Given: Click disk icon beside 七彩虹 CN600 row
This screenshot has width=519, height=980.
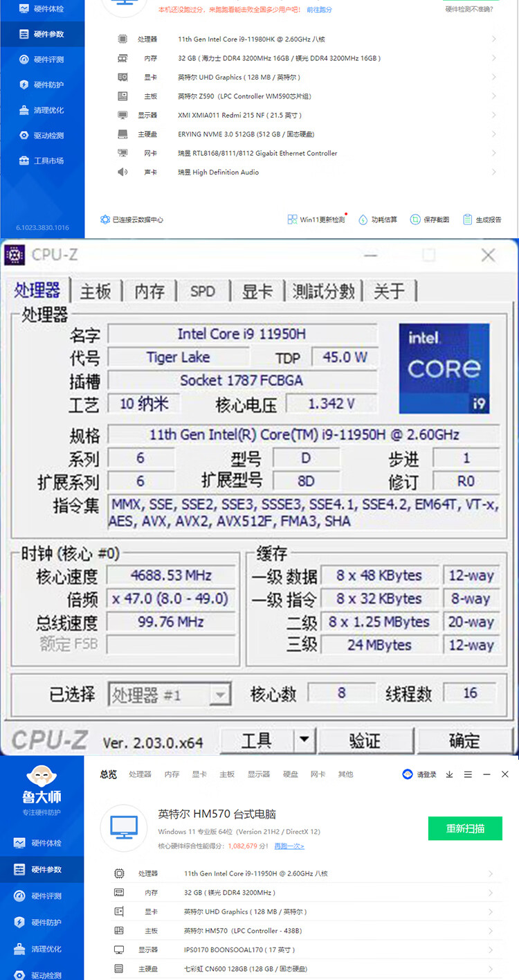Looking at the screenshot, I should pos(119,969).
